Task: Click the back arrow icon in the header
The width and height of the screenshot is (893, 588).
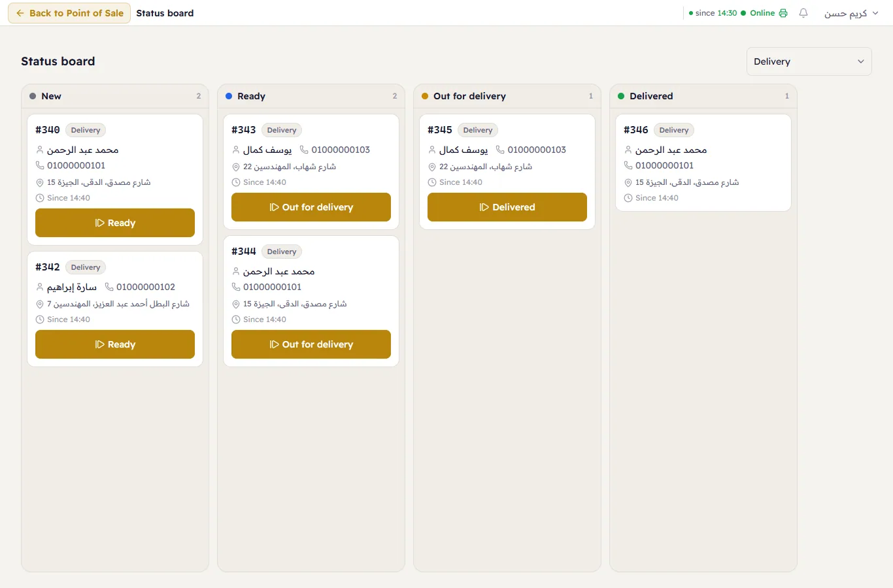Action: pyautogui.click(x=20, y=13)
